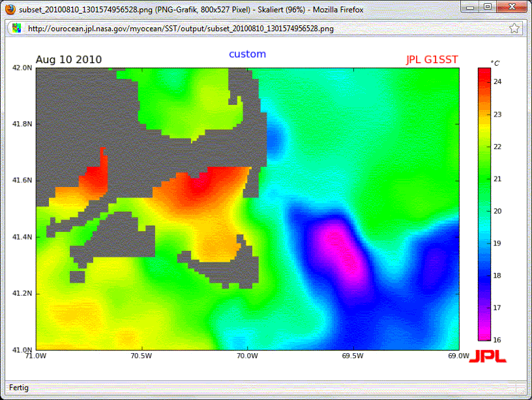532x400 pixels.
Task: Click the blue "custom" heading above the map
Action: tap(247, 54)
